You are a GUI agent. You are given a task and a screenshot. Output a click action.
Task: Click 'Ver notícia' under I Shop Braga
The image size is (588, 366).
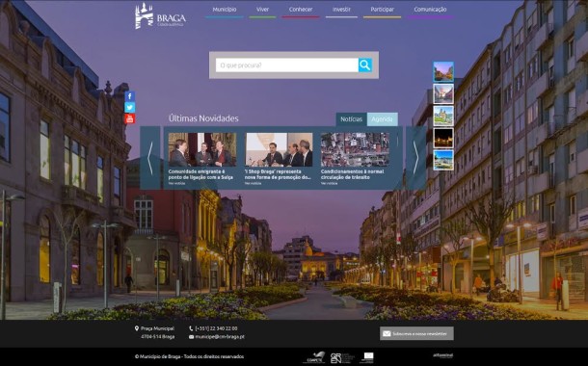click(x=254, y=184)
